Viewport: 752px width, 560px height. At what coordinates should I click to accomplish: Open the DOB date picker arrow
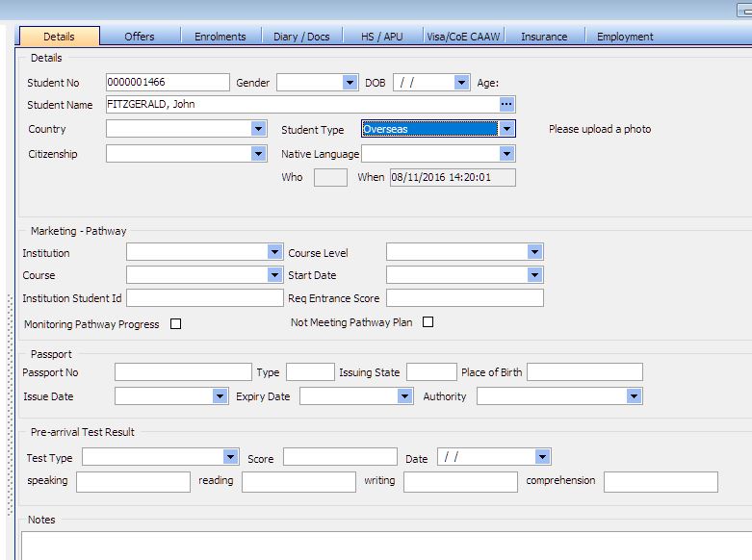click(x=461, y=83)
